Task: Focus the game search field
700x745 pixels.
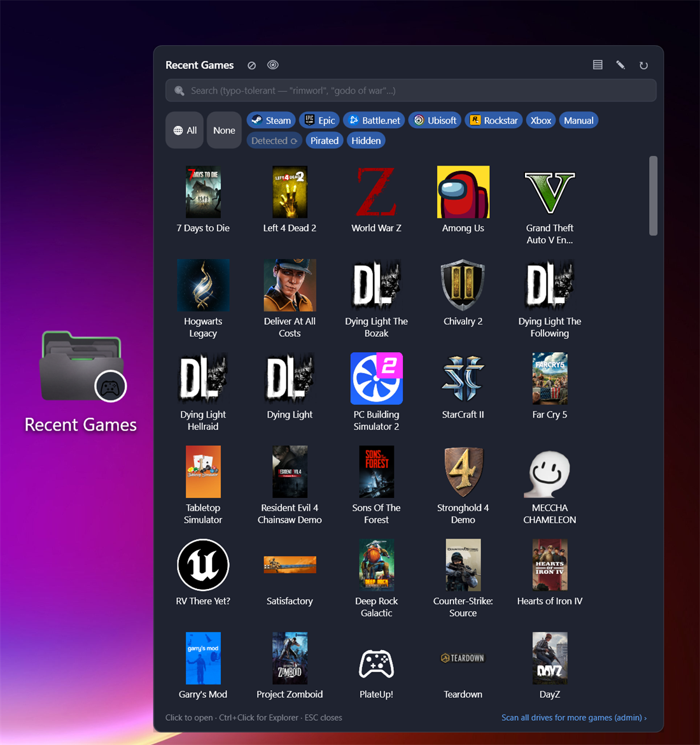Action: tap(411, 90)
